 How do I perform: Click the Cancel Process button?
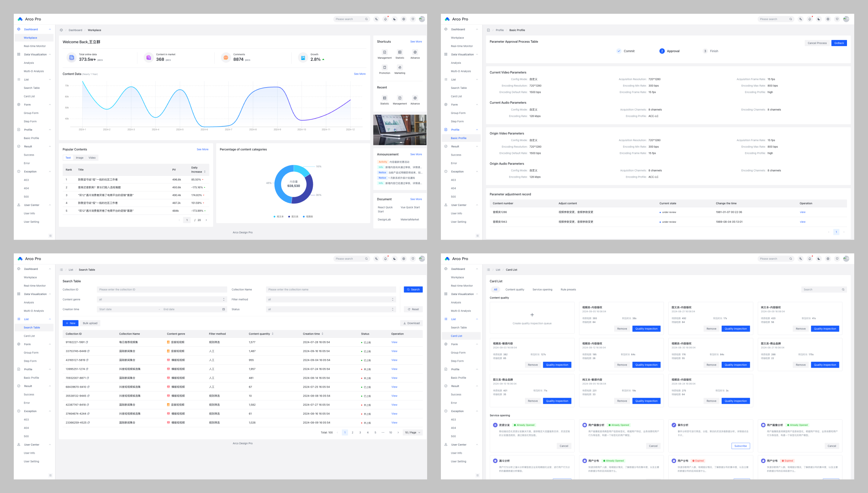click(x=817, y=43)
